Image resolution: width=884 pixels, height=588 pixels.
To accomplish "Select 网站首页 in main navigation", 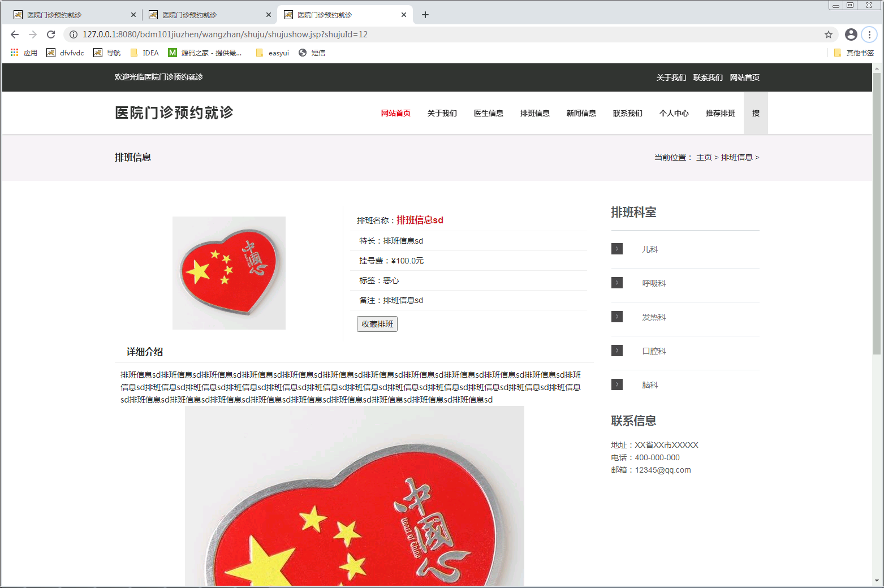I will (396, 113).
